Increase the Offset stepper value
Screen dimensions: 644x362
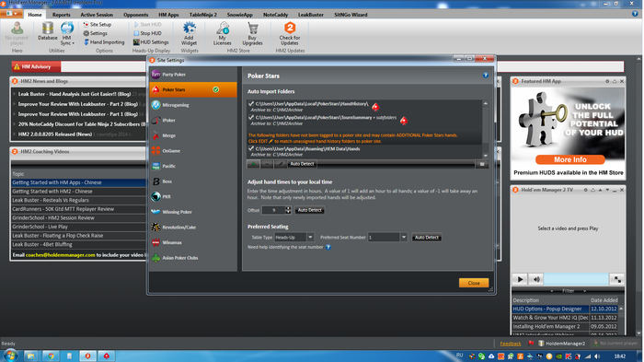coord(288,208)
